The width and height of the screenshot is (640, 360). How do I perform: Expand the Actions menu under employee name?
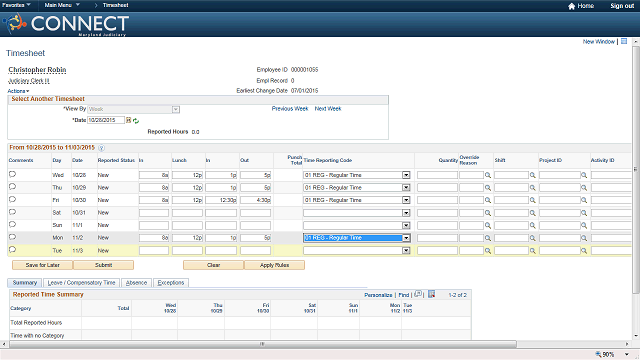tap(18, 91)
